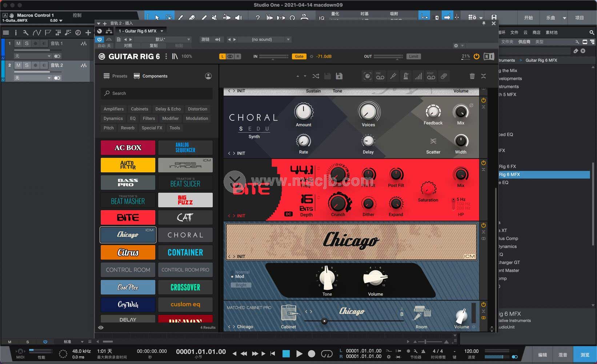
Task: Click the add track plus icon
Action: tap(88, 33)
